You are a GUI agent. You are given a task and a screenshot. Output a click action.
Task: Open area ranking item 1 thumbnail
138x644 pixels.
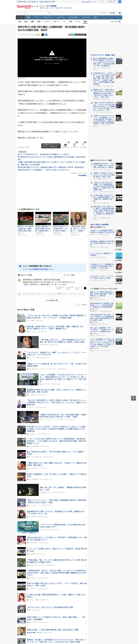click(119, 61)
